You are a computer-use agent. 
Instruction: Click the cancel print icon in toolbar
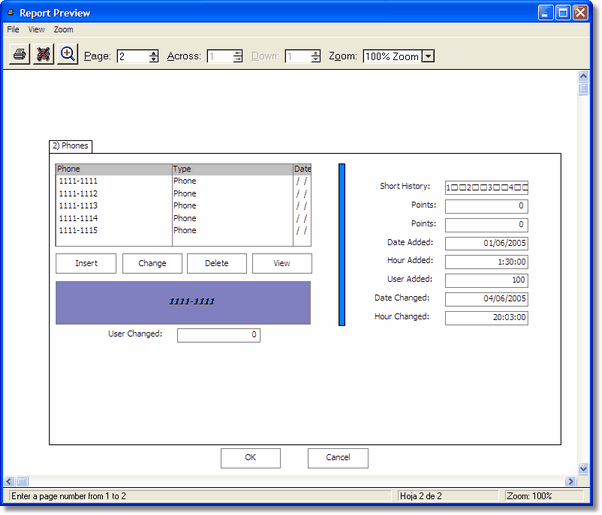click(43, 54)
